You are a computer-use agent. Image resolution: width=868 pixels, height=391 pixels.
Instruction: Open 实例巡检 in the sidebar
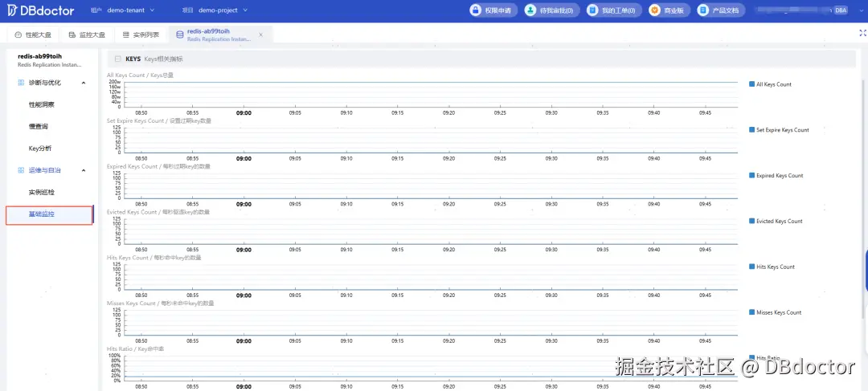click(x=42, y=193)
